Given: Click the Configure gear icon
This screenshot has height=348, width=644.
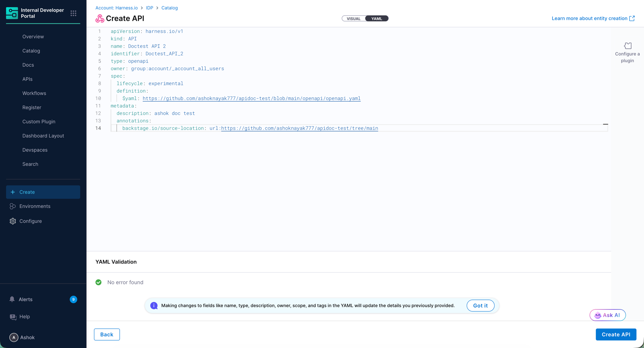Looking at the screenshot, I should (13, 221).
